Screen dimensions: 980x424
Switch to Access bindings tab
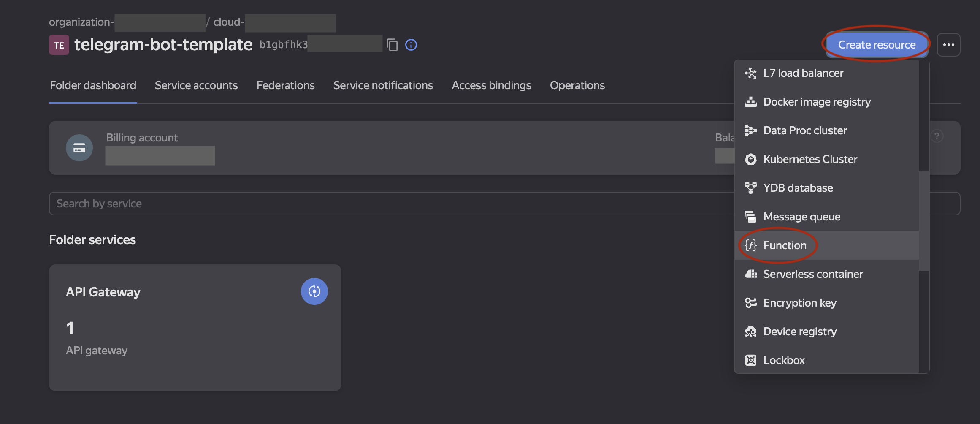pos(491,85)
